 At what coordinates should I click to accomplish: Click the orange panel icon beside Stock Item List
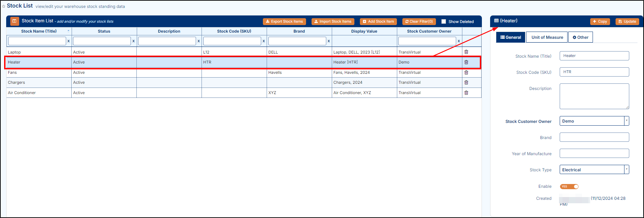[x=14, y=21]
